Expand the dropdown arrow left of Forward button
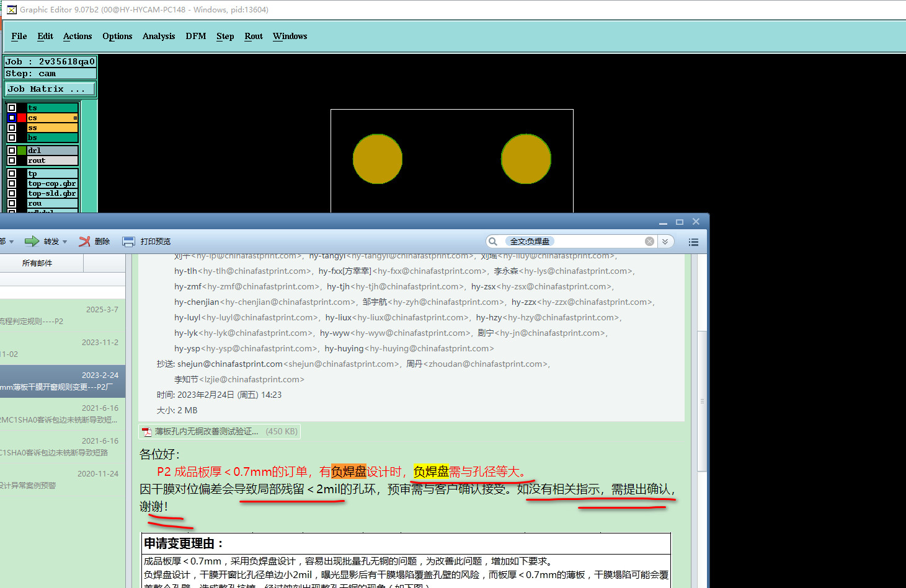 [11, 242]
